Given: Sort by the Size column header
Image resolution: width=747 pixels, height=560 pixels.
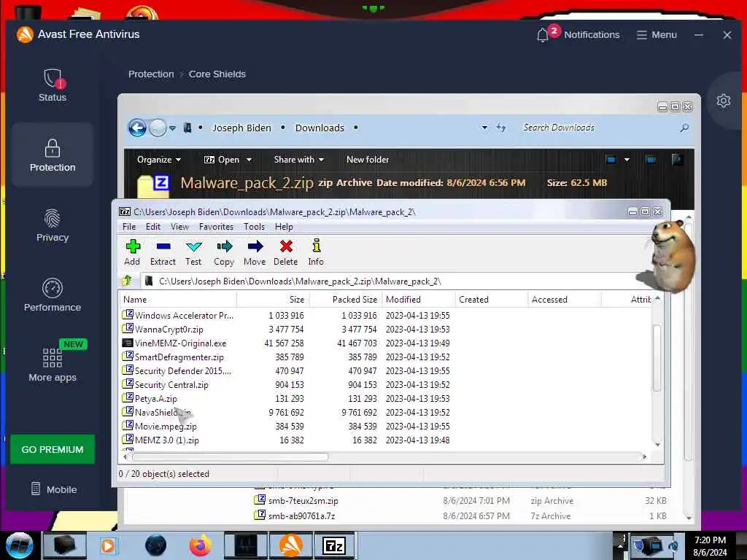Looking at the screenshot, I should point(273,300).
